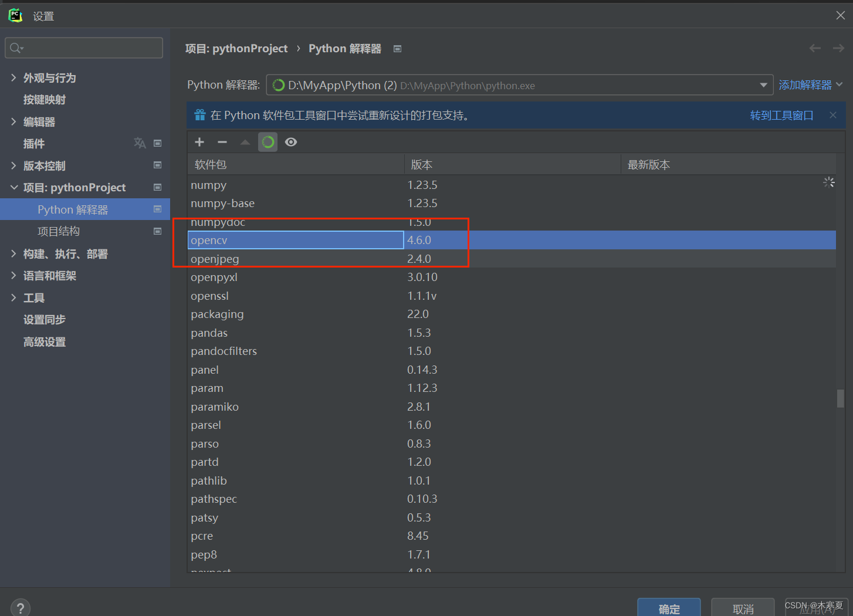Screen dimensions: 853x616
Task: Click the project-level icon beside 版本控制
Action: tap(157, 165)
